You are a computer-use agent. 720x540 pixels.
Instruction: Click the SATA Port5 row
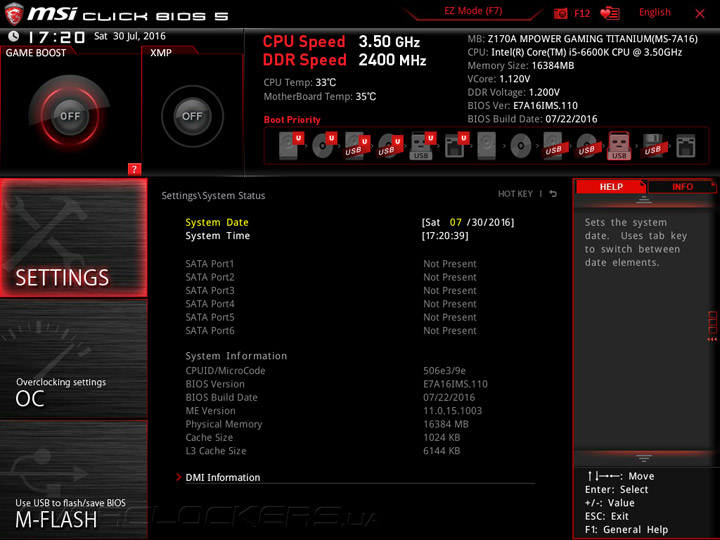point(331,317)
